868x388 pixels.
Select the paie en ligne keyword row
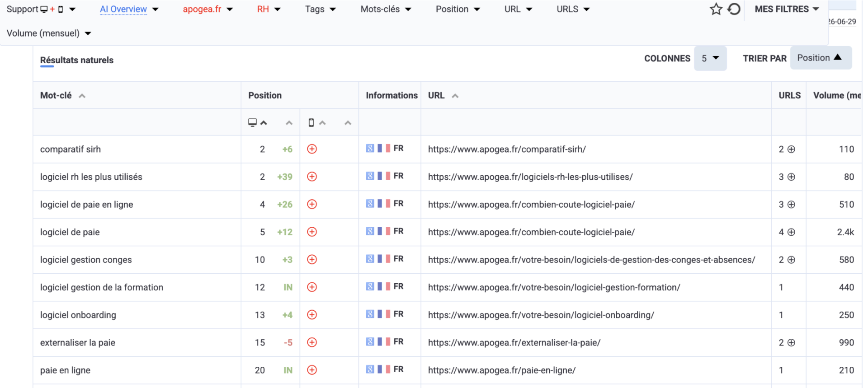click(x=447, y=370)
